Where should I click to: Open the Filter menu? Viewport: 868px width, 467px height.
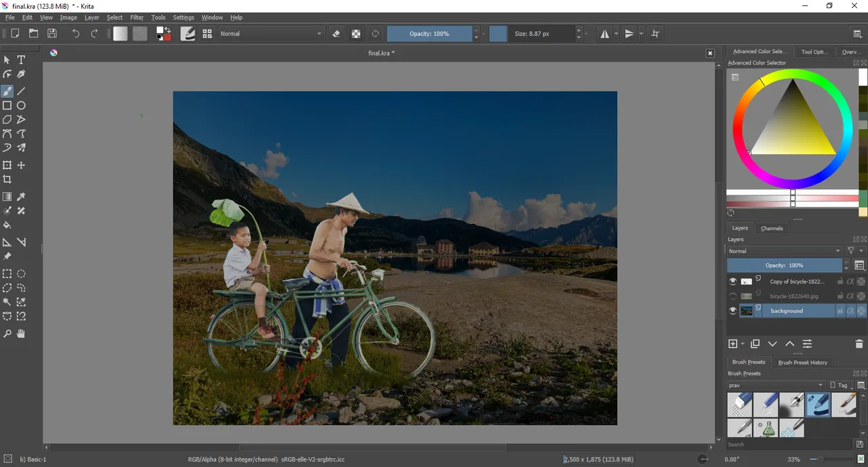pyautogui.click(x=137, y=18)
